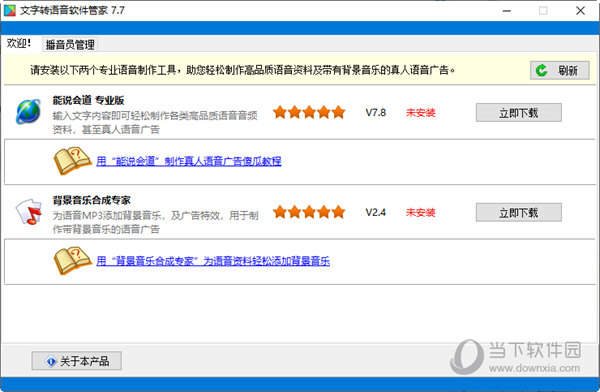Image resolution: width=600 pixels, height=392 pixels.
Task: Open link 为语音资料轻松添加背景音乐
Action: (x=213, y=261)
